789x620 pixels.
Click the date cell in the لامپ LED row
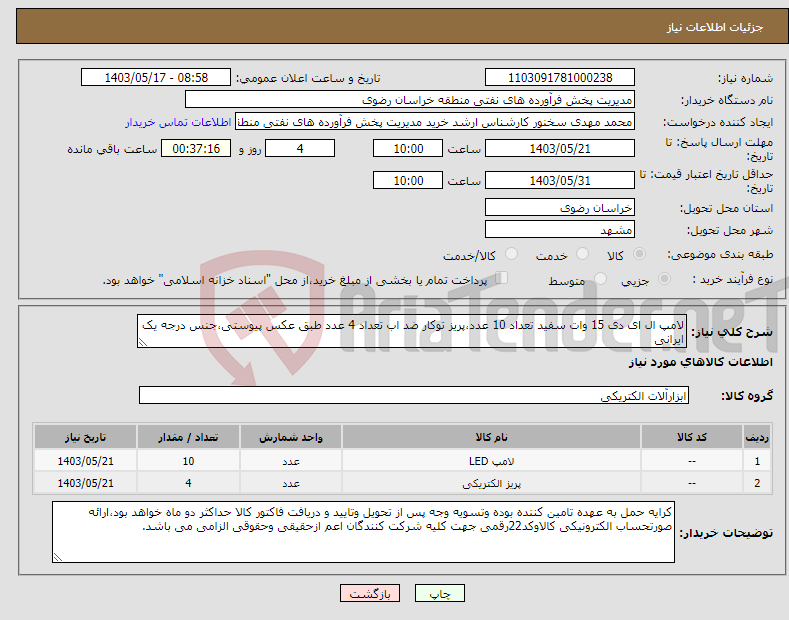86,461
